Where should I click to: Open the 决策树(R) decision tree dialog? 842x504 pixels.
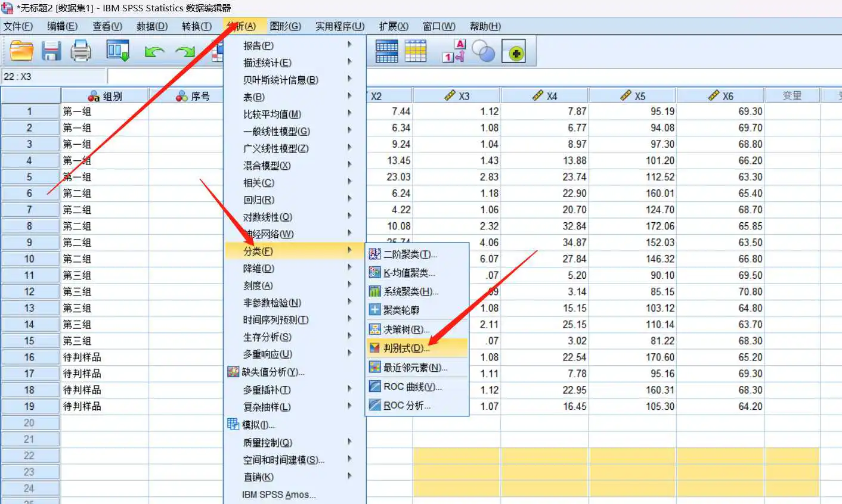[x=405, y=329]
